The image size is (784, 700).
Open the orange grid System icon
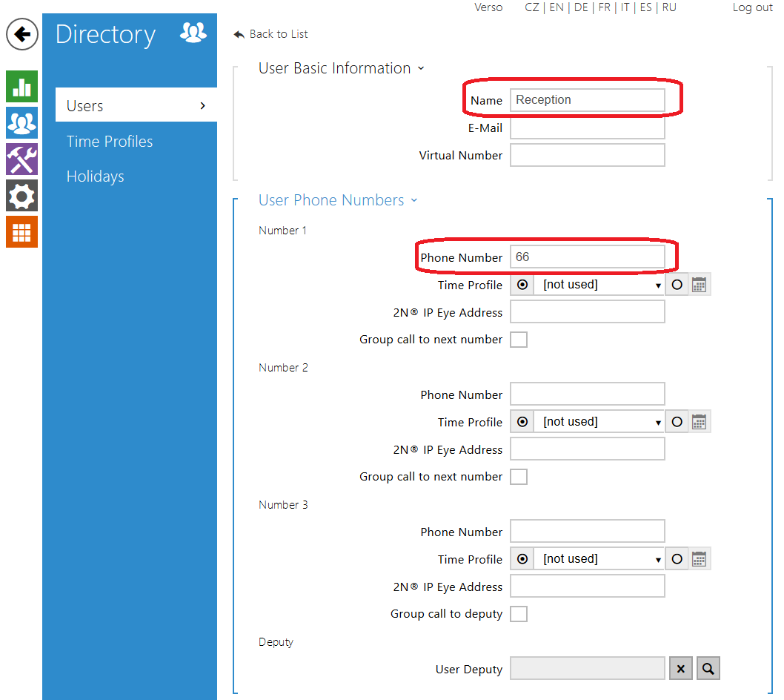21,232
